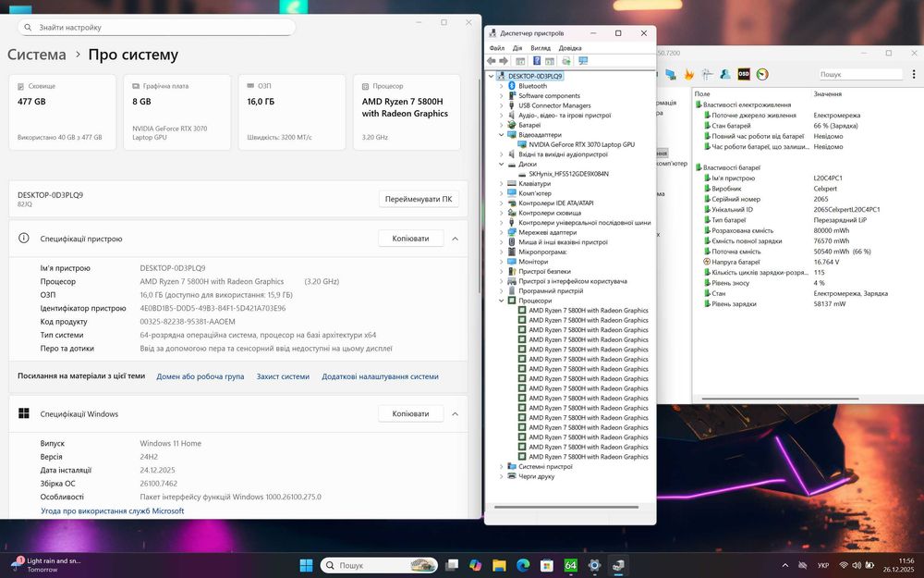The width and height of the screenshot is (924, 578).
Task: Click the Back arrow in Device Manager toolbar
Action: pyautogui.click(x=491, y=61)
